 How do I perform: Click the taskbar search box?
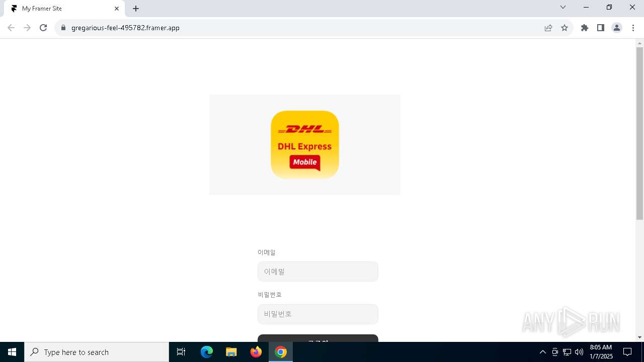pos(97,352)
